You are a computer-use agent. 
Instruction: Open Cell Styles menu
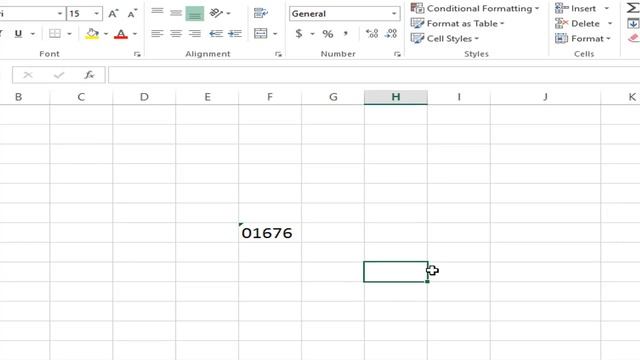click(x=445, y=38)
